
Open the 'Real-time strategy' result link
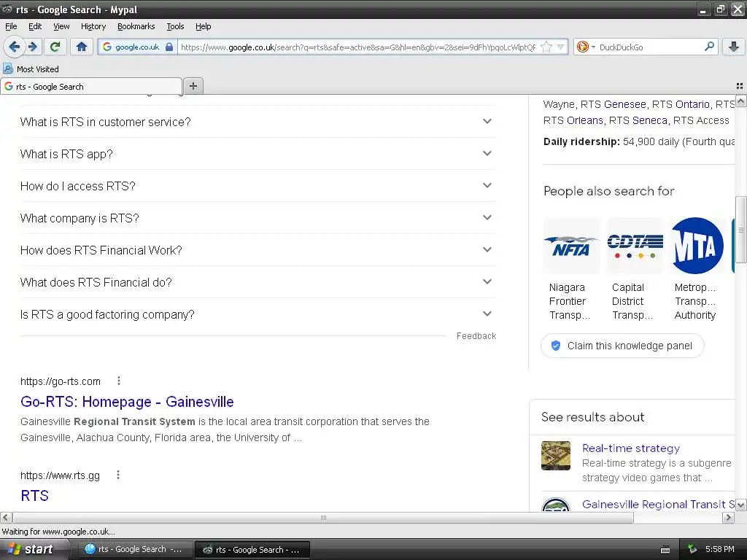point(631,448)
